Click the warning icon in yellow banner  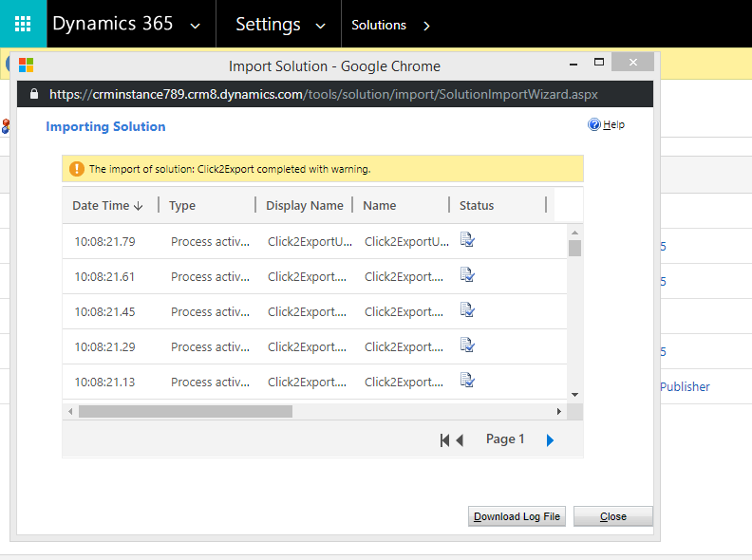pos(77,169)
